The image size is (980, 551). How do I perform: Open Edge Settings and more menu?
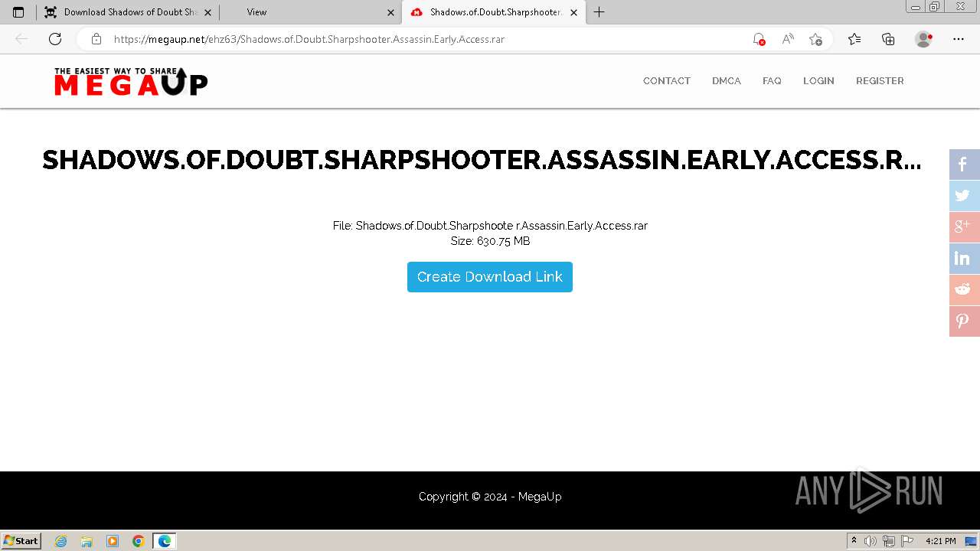click(x=959, y=39)
